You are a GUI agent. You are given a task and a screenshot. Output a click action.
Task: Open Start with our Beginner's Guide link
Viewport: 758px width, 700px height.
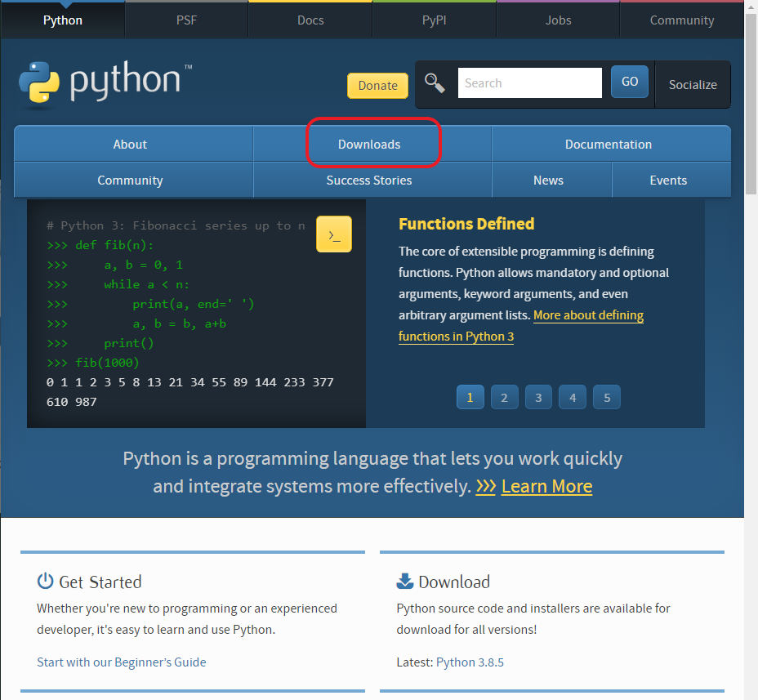coord(122,662)
